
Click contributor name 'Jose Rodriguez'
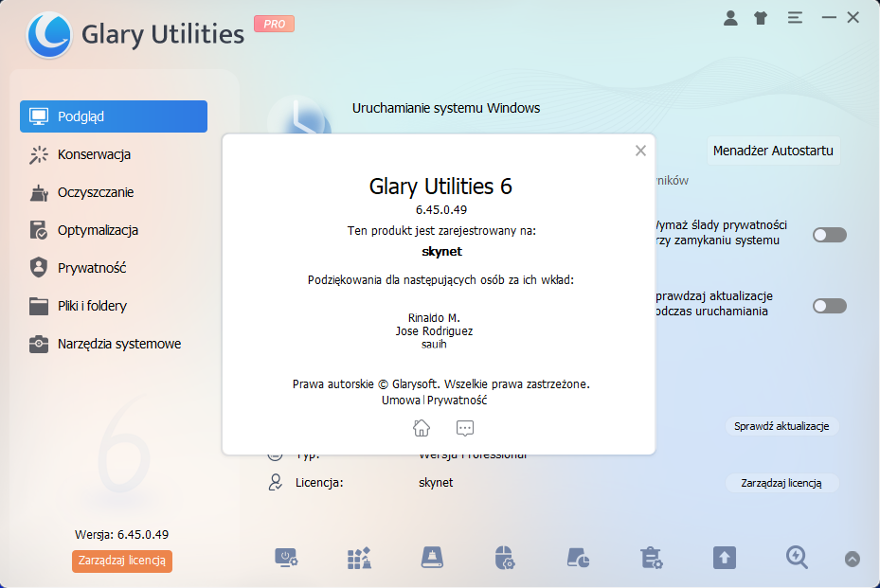pyautogui.click(x=434, y=331)
